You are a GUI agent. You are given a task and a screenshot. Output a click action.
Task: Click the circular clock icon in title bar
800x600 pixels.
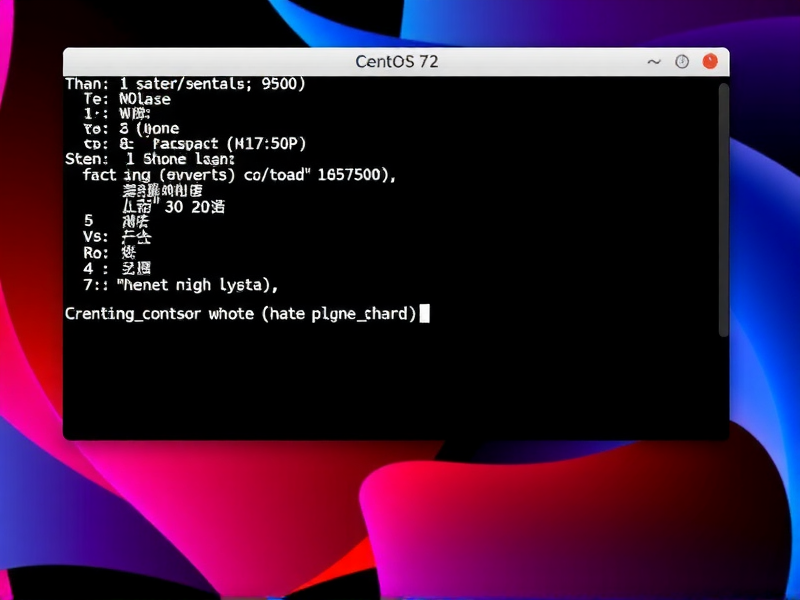pyautogui.click(x=682, y=62)
